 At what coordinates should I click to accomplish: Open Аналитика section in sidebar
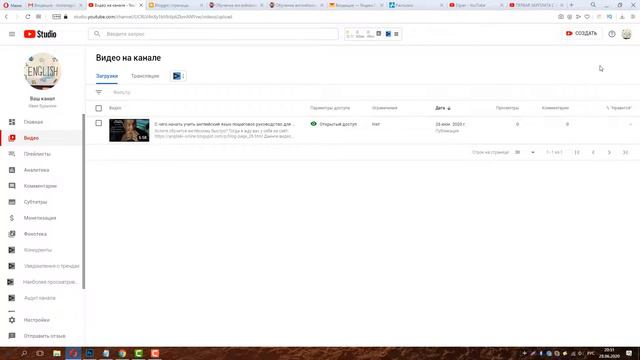[x=41, y=170]
